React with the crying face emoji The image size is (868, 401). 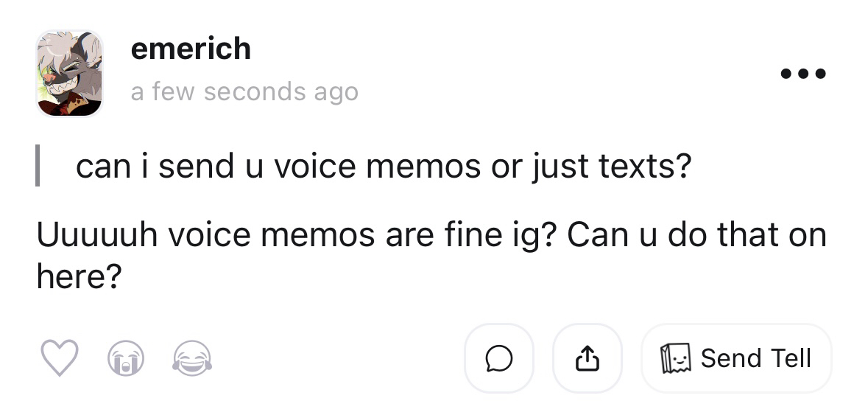click(123, 360)
